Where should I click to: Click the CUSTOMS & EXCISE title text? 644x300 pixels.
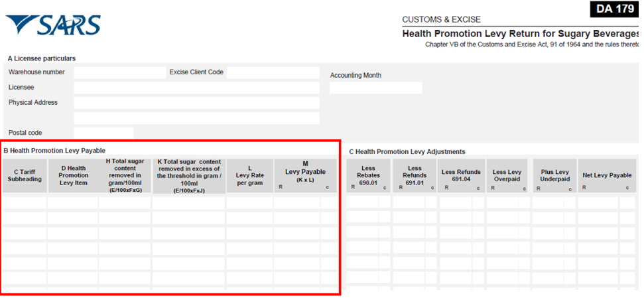click(441, 20)
